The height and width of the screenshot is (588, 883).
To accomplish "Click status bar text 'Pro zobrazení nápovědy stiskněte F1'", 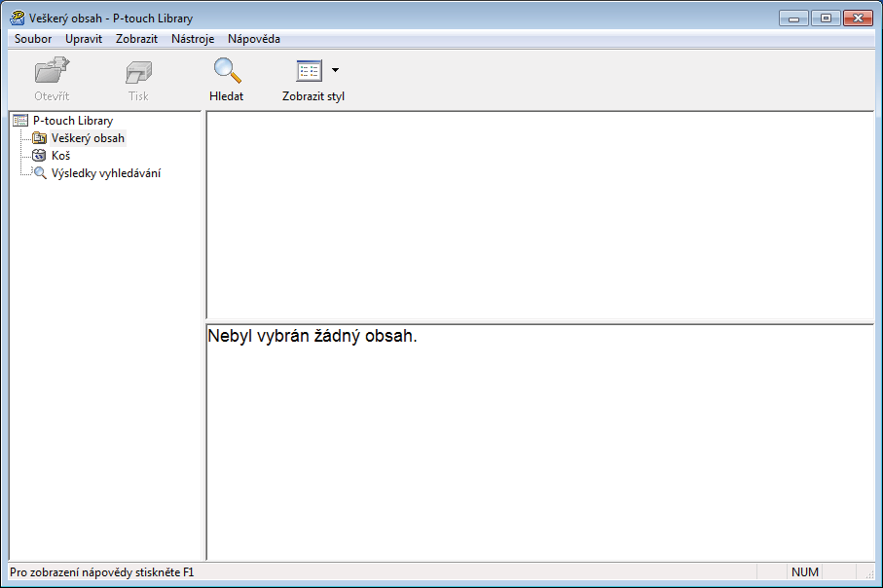I will (x=102, y=572).
